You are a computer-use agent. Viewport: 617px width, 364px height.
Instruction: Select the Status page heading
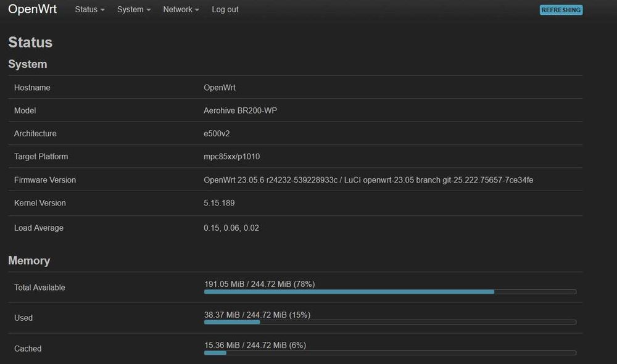30,42
